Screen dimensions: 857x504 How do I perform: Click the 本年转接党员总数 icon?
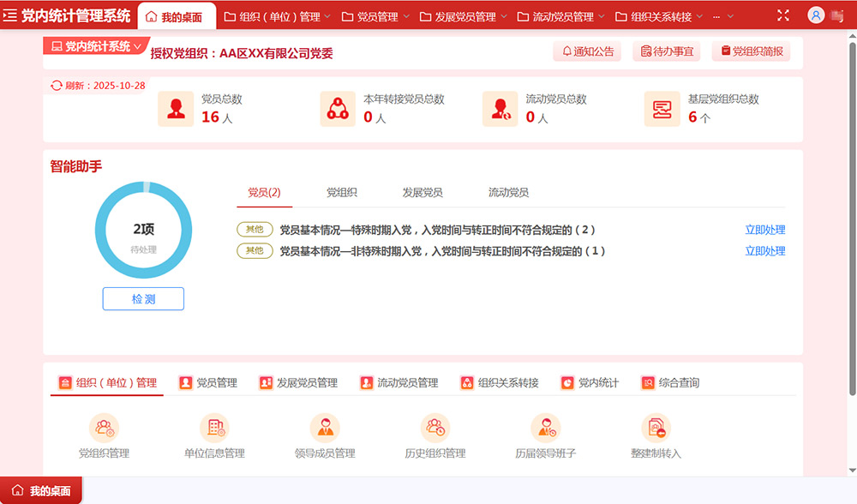point(338,109)
